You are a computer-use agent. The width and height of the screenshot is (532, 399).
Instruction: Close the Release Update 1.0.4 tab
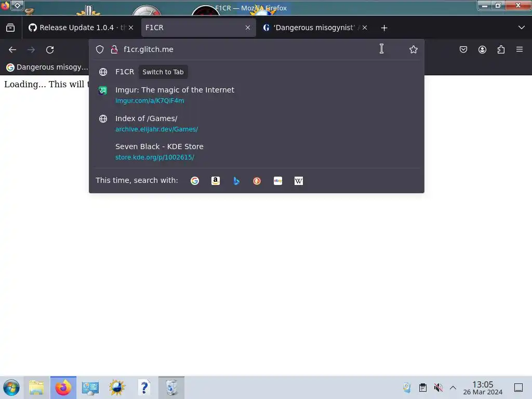click(131, 28)
